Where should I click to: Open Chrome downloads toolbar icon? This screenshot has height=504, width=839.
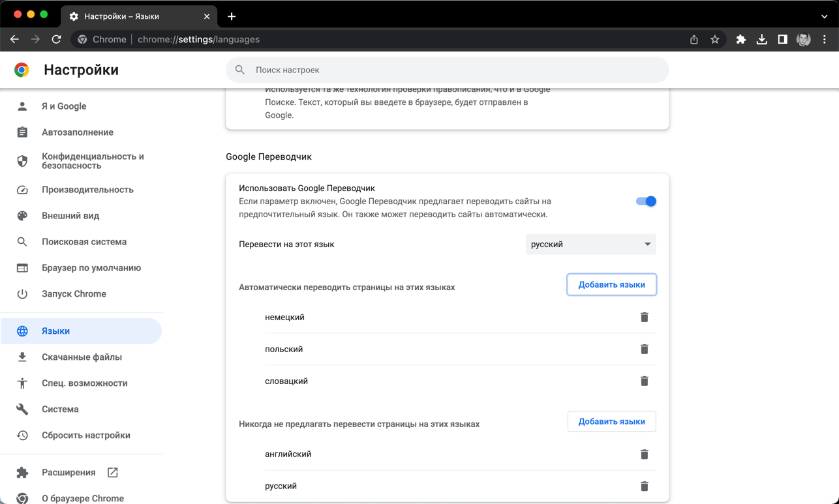pos(761,40)
